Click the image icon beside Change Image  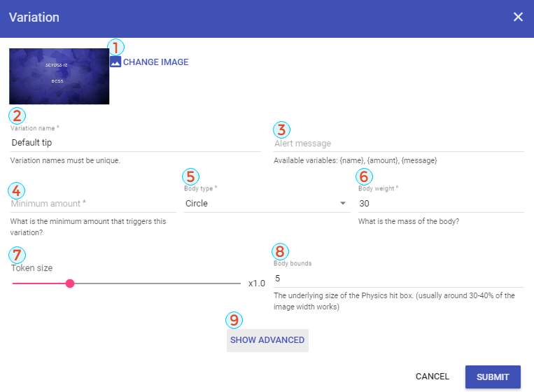(115, 62)
